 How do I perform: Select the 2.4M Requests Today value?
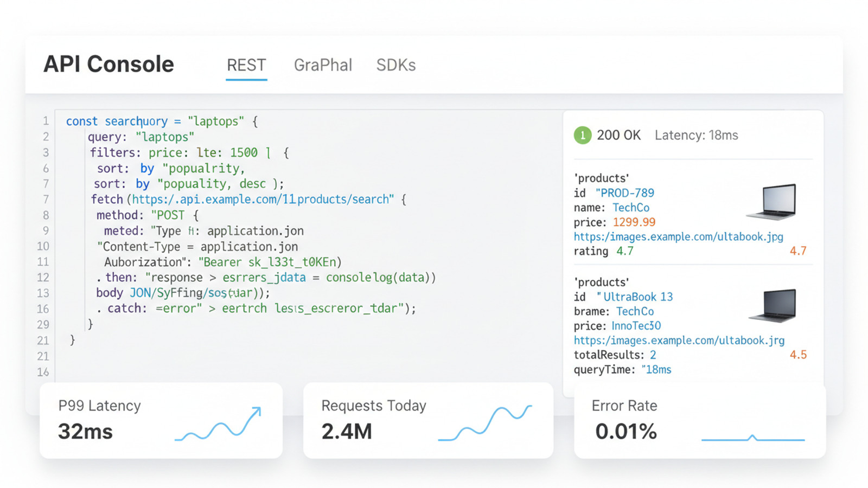coord(347,432)
